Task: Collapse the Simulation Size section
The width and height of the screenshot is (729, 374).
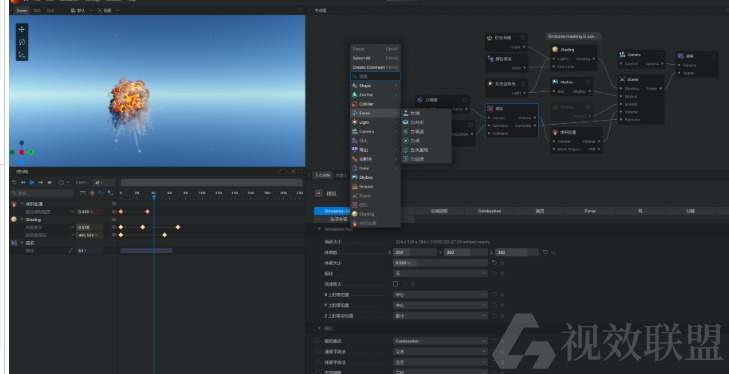Action: pos(319,229)
